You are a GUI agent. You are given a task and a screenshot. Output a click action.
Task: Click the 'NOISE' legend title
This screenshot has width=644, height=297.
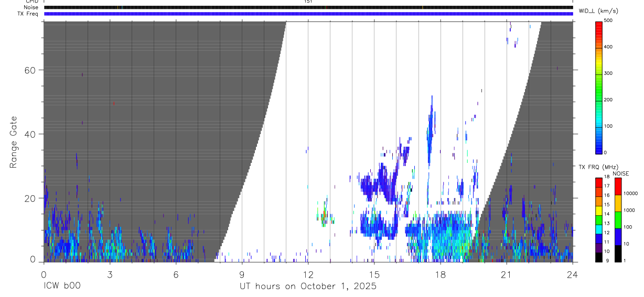pos(620,173)
